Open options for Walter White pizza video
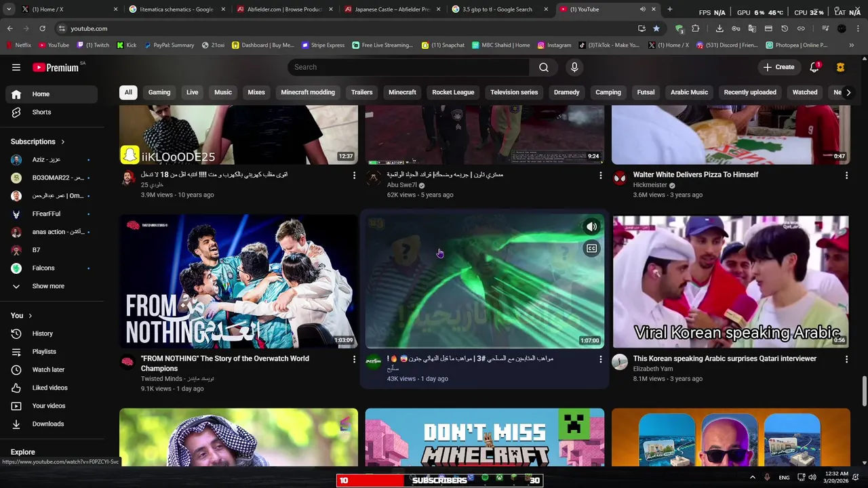The image size is (868, 488). click(x=846, y=176)
